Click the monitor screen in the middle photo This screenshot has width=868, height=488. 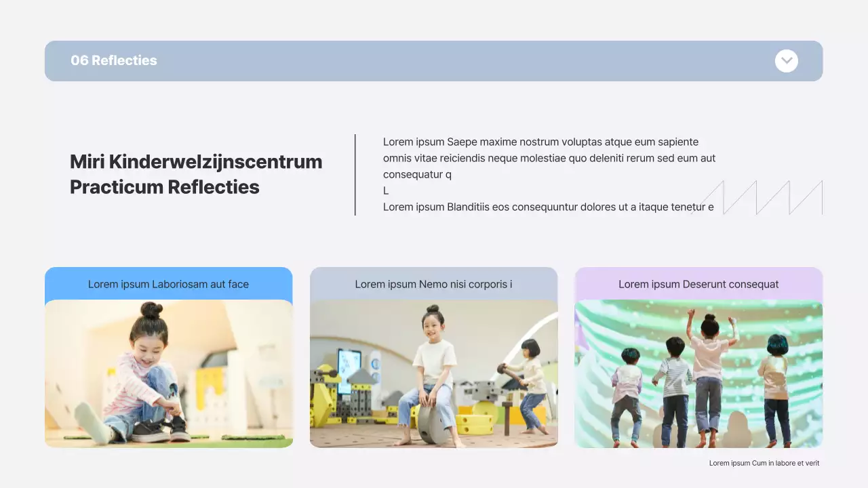click(x=350, y=369)
